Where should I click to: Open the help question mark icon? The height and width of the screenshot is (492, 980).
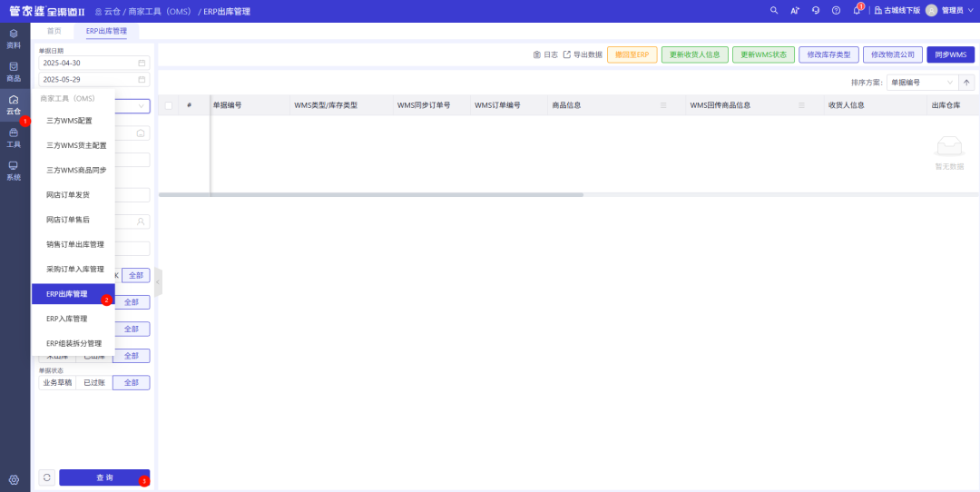[x=836, y=10]
